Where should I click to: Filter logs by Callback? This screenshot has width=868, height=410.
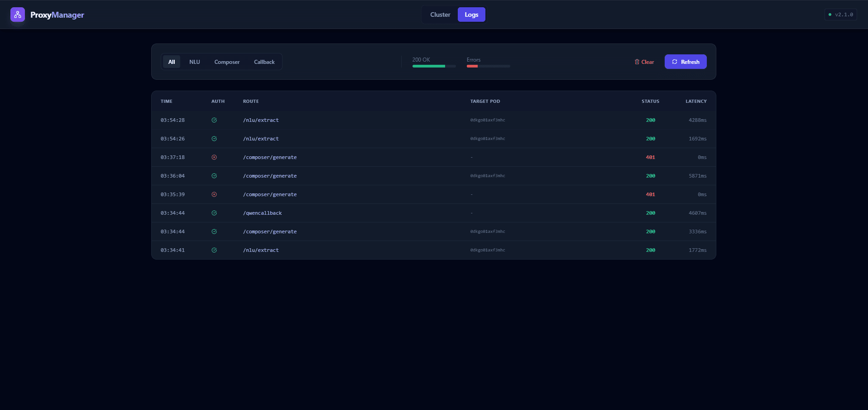click(x=264, y=62)
